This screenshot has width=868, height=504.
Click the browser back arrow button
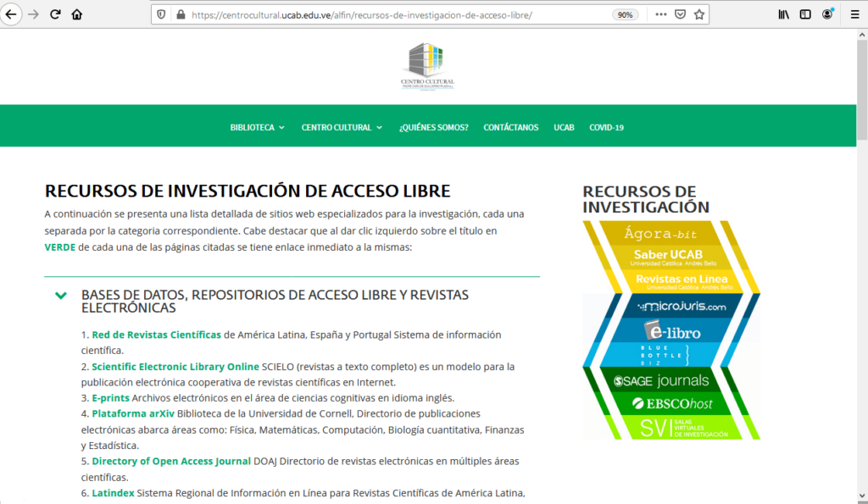pos(12,14)
